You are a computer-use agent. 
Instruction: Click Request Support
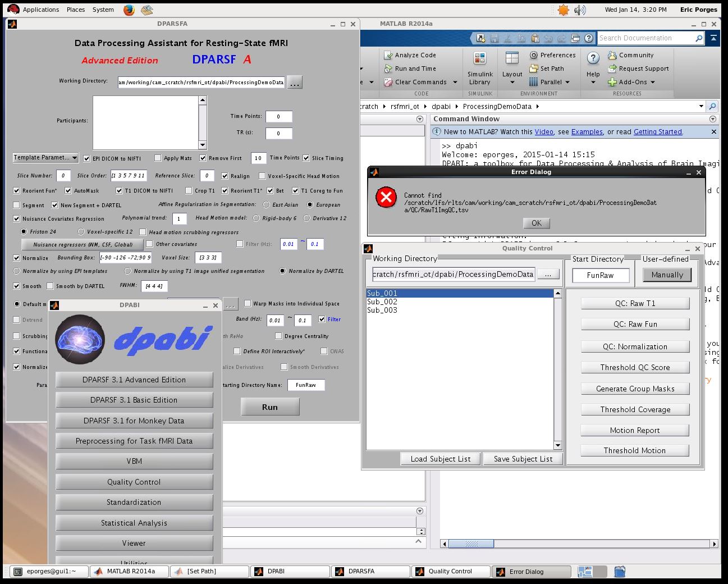[638, 69]
